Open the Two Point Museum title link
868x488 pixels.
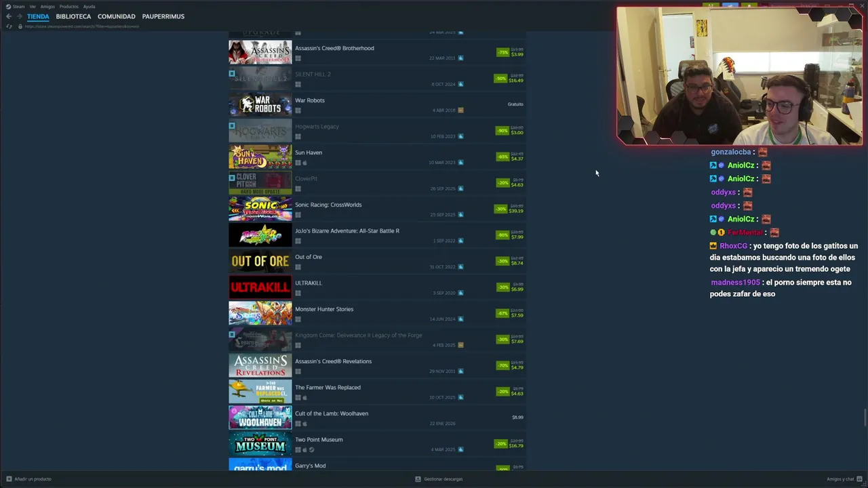point(319,439)
